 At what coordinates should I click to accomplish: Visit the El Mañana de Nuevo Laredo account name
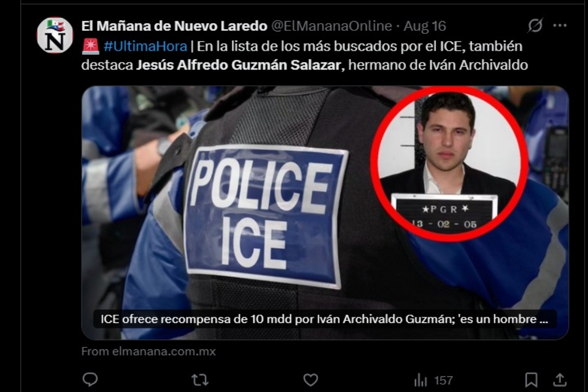[174, 25]
